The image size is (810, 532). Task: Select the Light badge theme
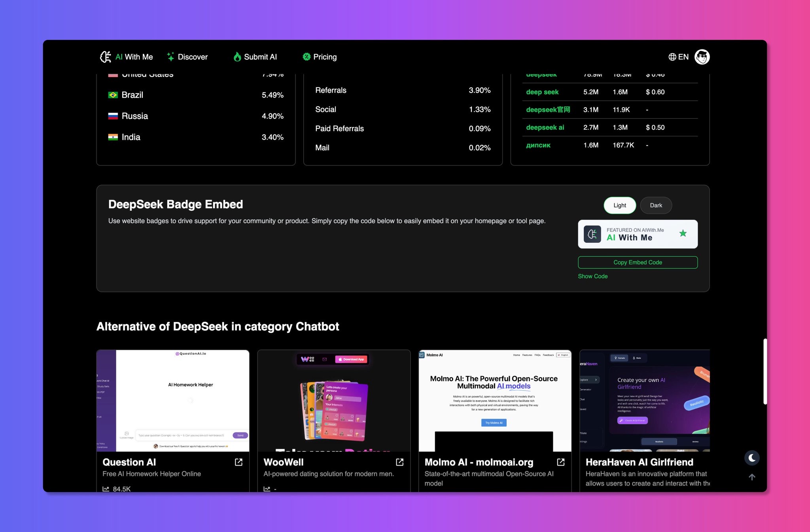pyautogui.click(x=619, y=206)
